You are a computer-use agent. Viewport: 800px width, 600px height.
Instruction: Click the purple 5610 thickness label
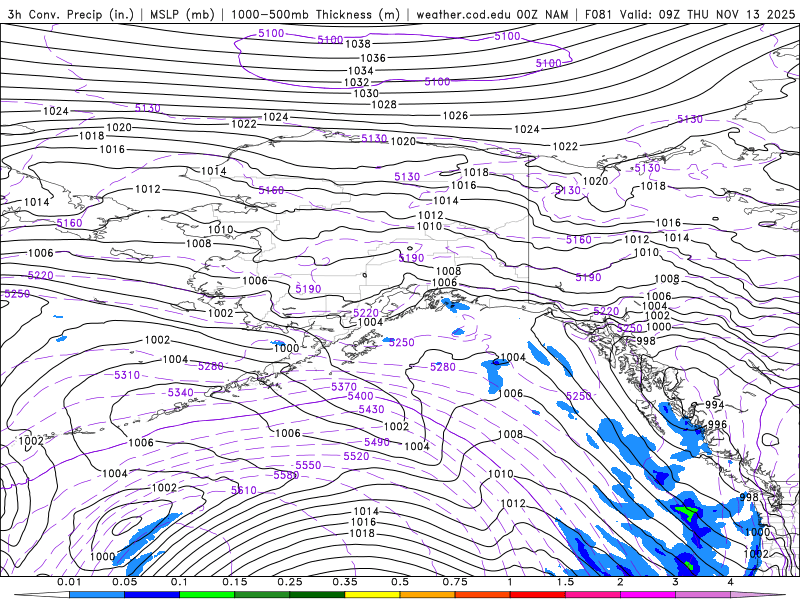[244, 490]
